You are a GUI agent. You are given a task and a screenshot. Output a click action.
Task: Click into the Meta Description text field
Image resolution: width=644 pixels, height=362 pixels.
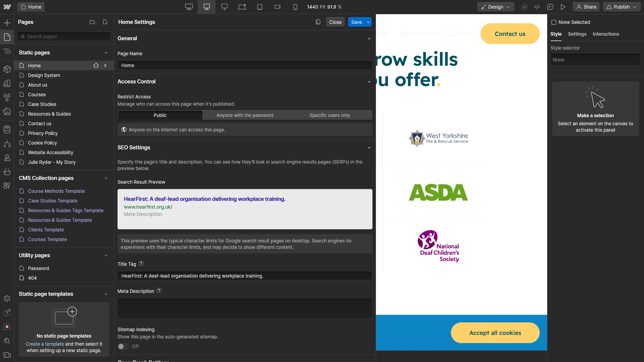[245, 308]
